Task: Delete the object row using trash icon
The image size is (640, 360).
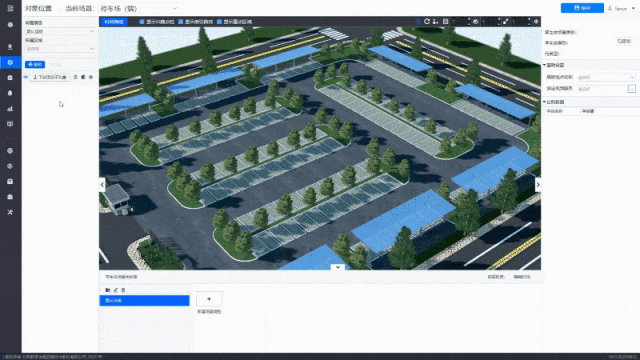Action: pos(76,77)
